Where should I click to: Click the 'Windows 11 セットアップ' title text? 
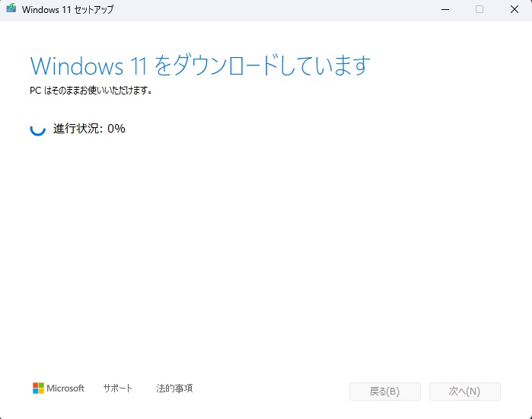(x=68, y=9)
